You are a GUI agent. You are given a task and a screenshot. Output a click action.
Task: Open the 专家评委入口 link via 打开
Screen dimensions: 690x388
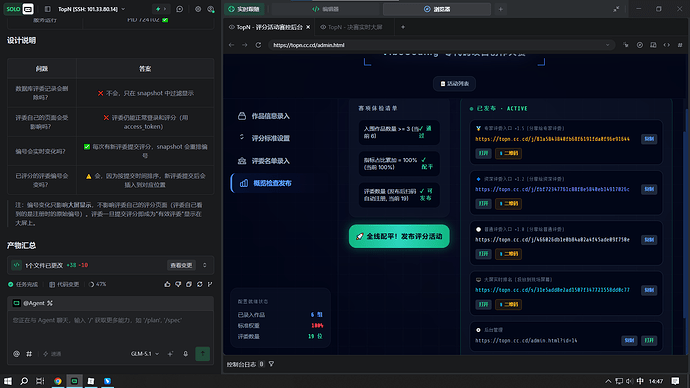pyautogui.click(x=483, y=153)
